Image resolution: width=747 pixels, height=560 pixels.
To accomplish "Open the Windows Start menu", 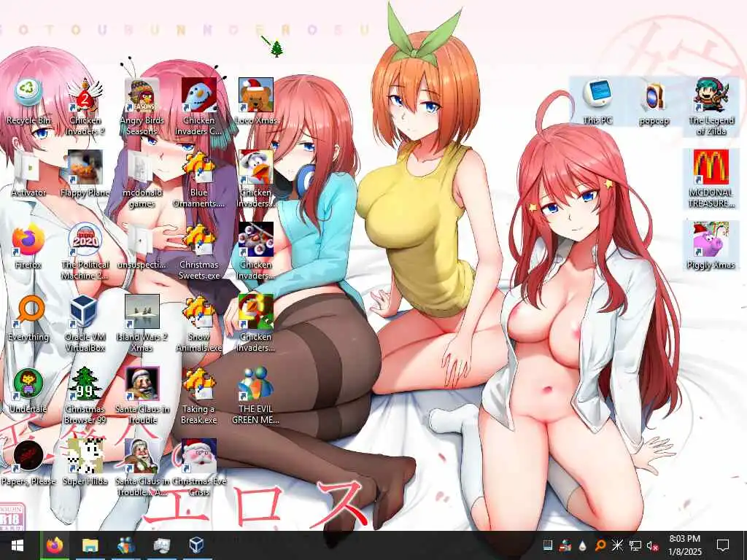I will click(18, 545).
